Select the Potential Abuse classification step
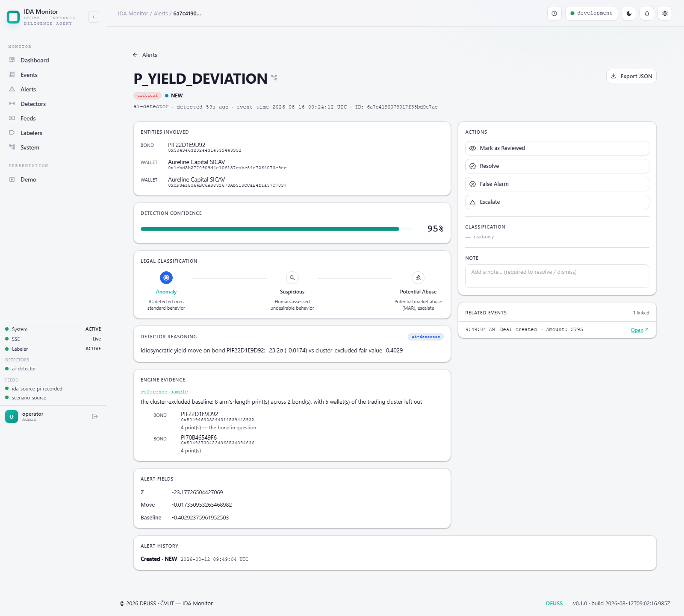Viewport: 684px width, 616px height. tap(418, 278)
